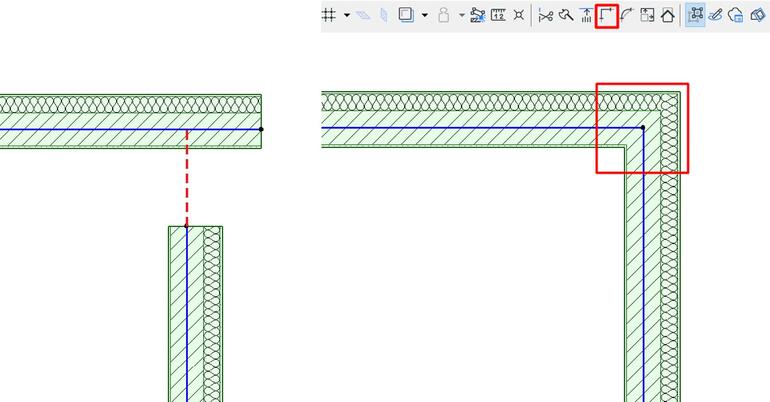Click the top endpoint of the short vertical wall
The height and width of the screenshot is (402, 770).
pos(186,226)
